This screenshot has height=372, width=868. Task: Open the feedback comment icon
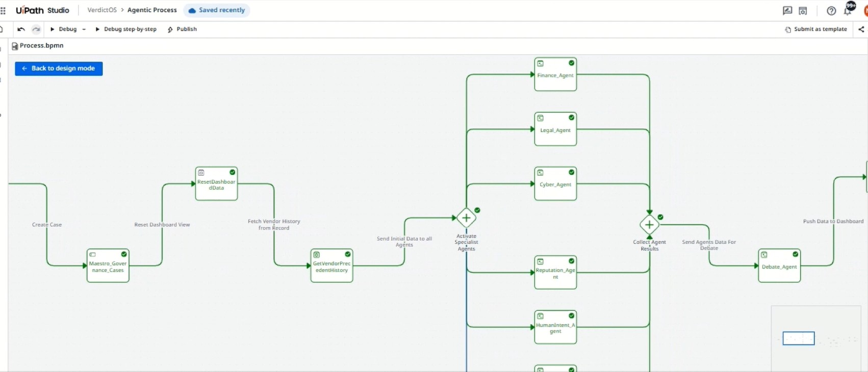787,10
